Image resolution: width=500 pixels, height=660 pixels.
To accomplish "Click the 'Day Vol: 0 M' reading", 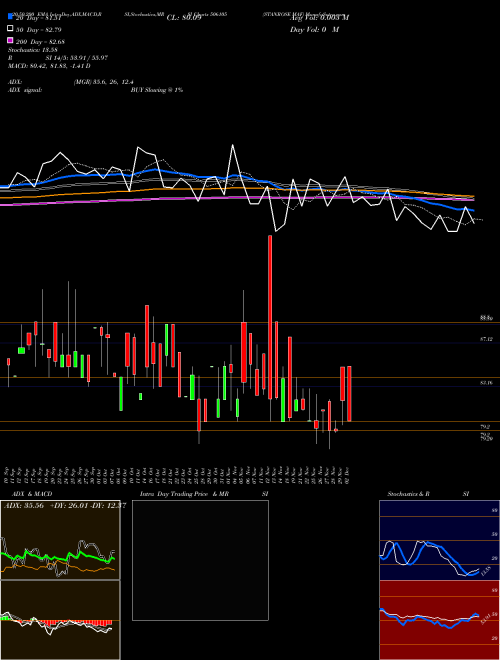I will pyautogui.click(x=314, y=30).
